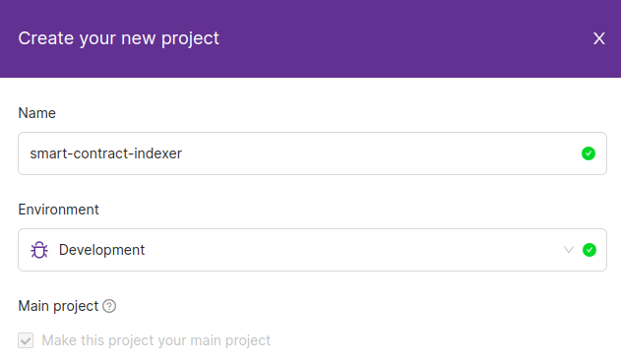Toggle the main project checkbox
This screenshot has width=621, height=364.
(26, 340)
